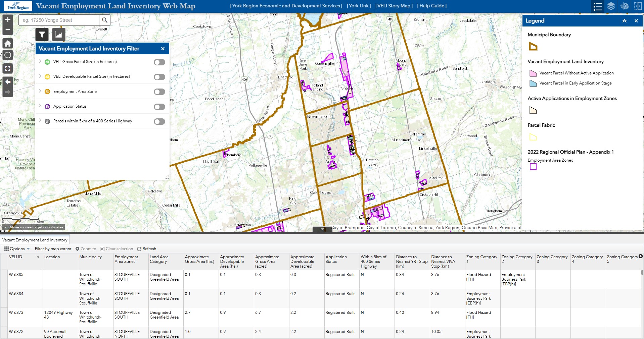Open the York Link page
The width and height of the screenshot is (644, 339).
[359, 6]
